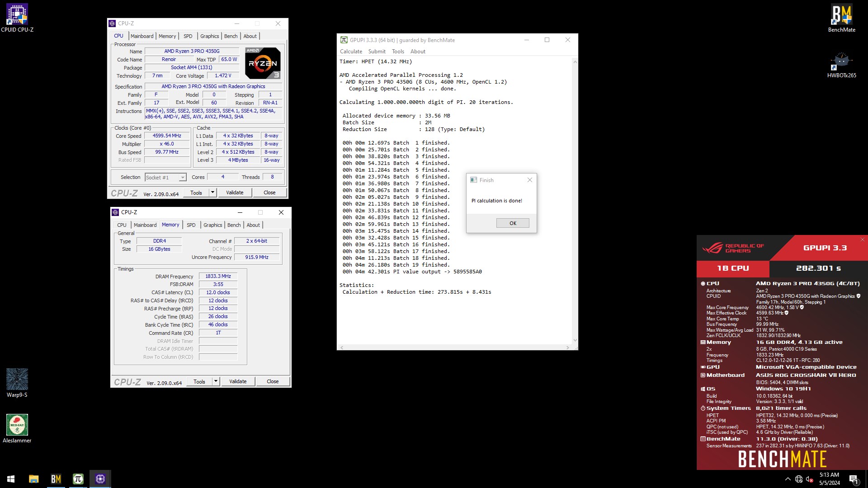Open the Warp9-S desktop icon

(17, 383)
